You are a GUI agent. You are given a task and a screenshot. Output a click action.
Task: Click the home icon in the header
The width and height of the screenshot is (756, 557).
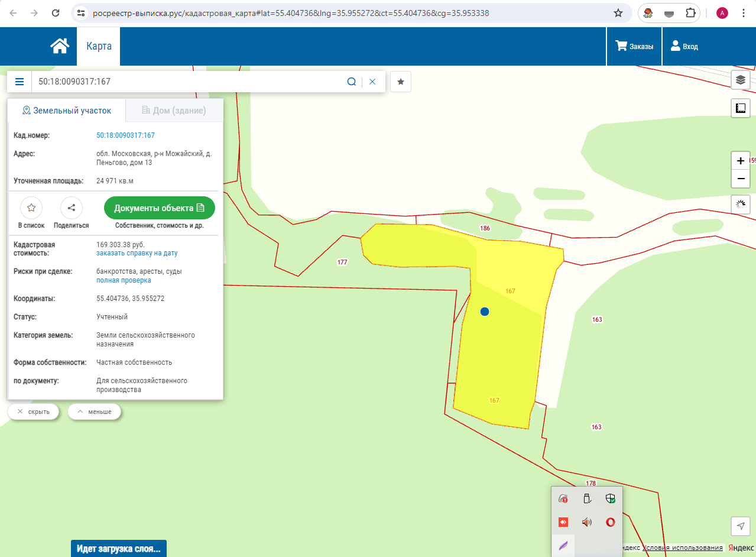click(59, 46)
